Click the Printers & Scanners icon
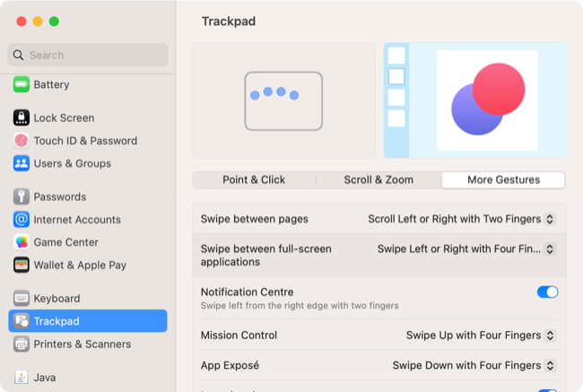 pyautogui.click(x=22, y=344)
